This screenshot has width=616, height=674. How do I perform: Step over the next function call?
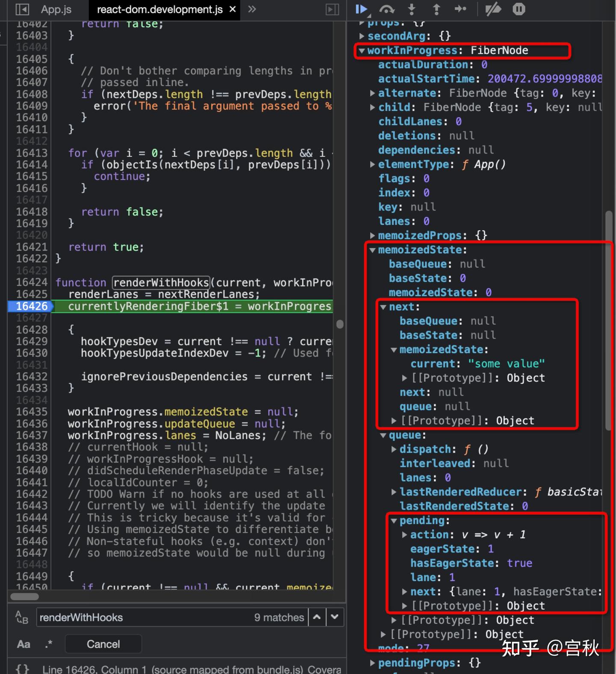click(x=387, y=9)
